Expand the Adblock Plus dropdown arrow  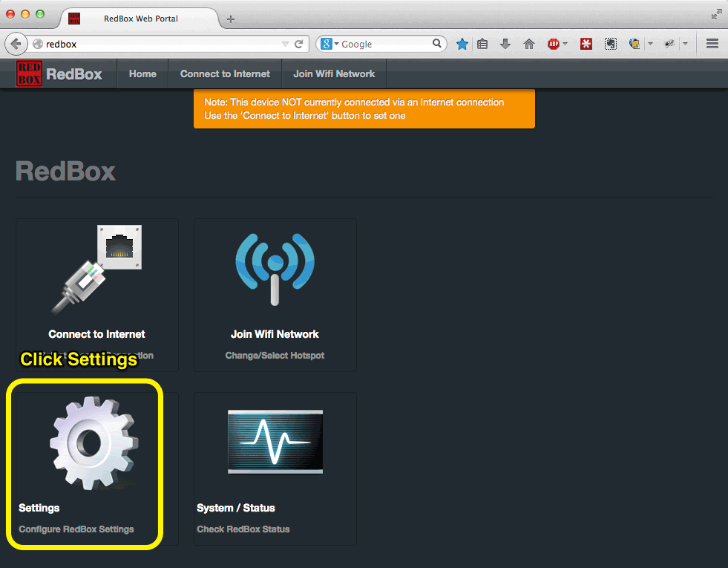[x=565, y=44]
